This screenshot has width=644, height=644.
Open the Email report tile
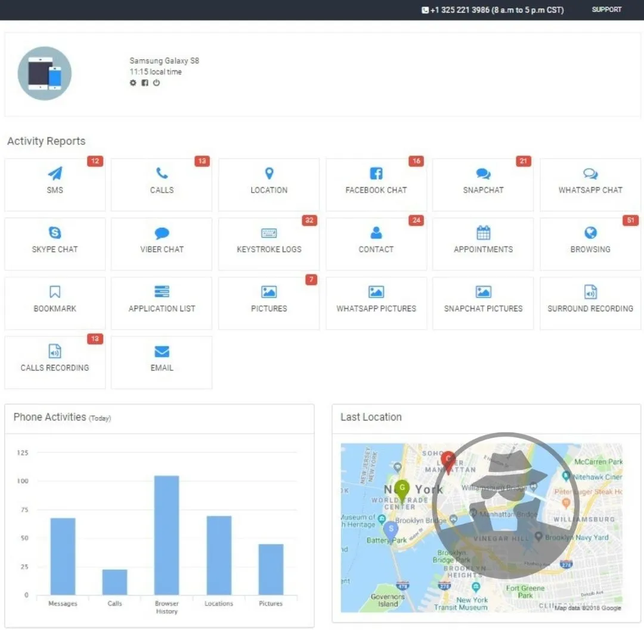(x=162, y=363)
